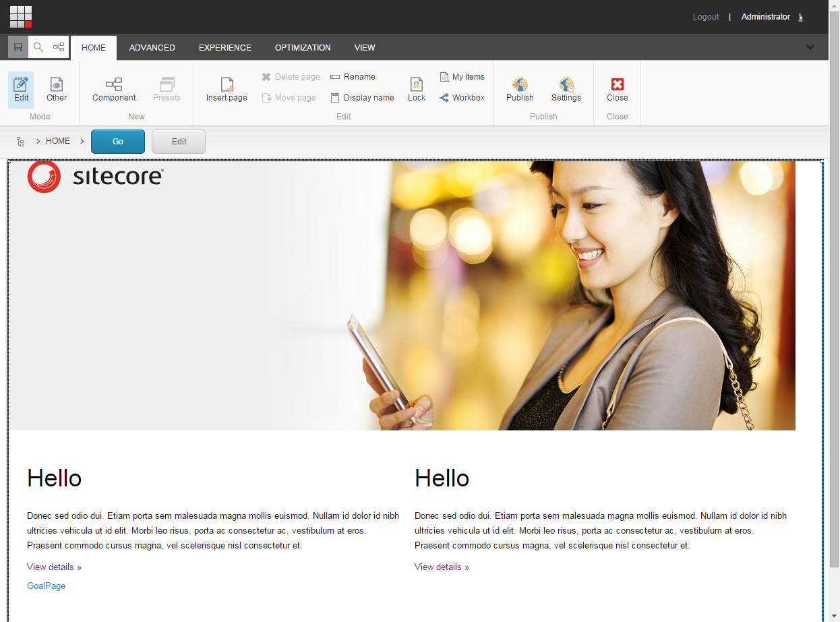Collapse the ribbon with the chevron arrow
This screenshot has width=840, height=622.
810,47
